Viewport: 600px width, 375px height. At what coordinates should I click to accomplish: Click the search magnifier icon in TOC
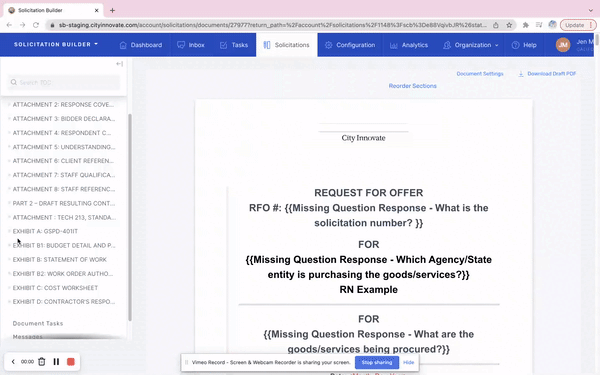[x=14, y=82]
